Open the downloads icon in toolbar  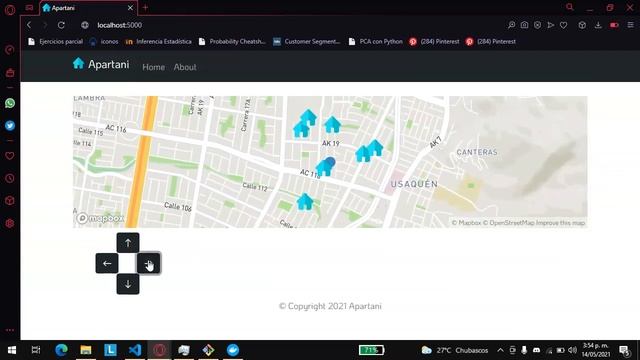coord(598,25)
